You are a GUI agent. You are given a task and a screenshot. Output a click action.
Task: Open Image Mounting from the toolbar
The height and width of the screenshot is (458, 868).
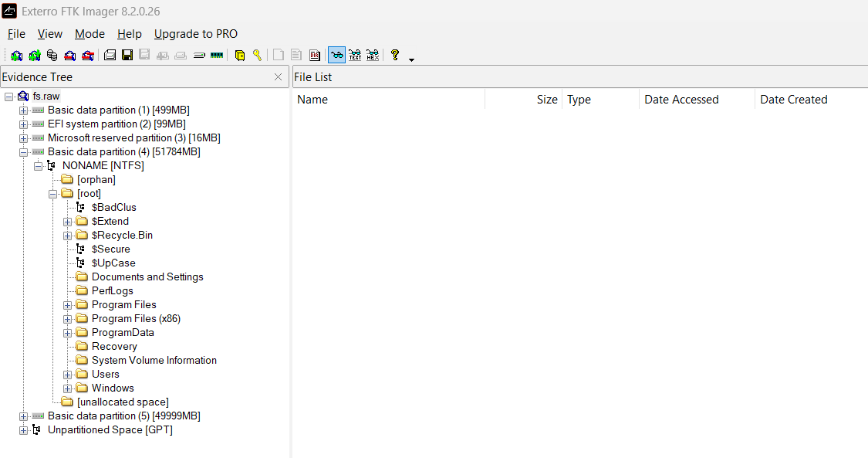click(x=52, y=56)
